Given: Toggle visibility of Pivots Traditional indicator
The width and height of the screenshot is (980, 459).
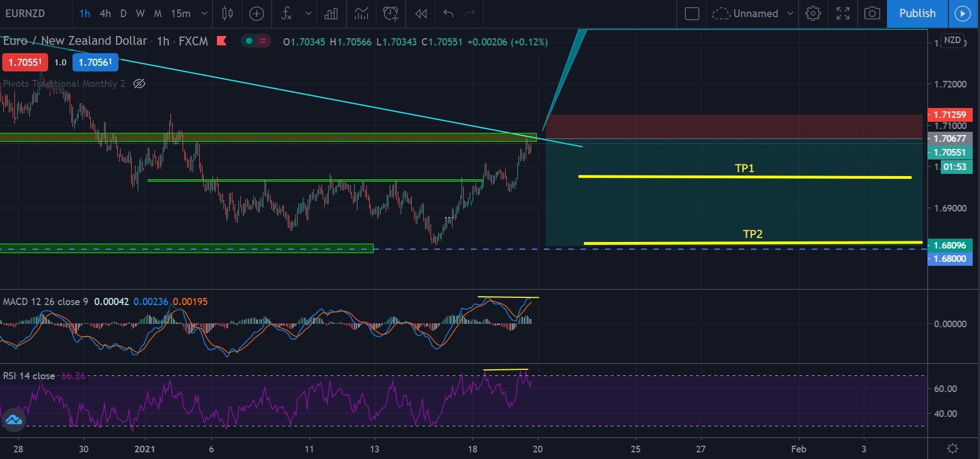Looking at the screenshot, I should [x=139, y=84].
